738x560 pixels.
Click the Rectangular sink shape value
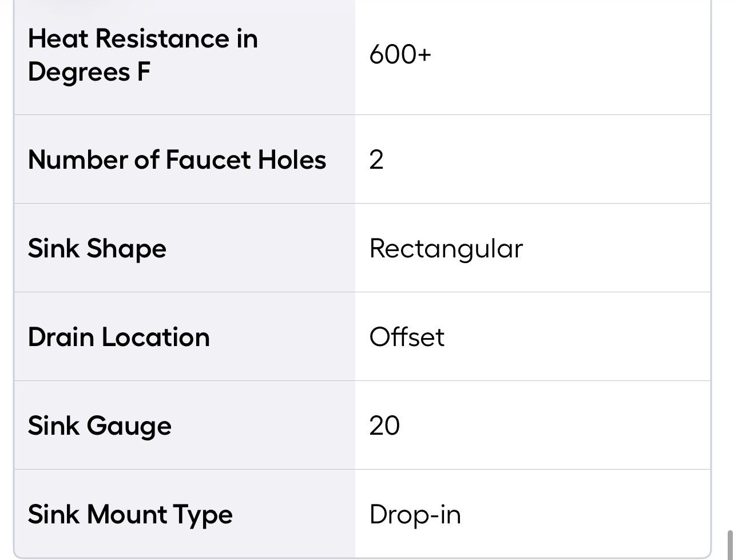[446, 249]
